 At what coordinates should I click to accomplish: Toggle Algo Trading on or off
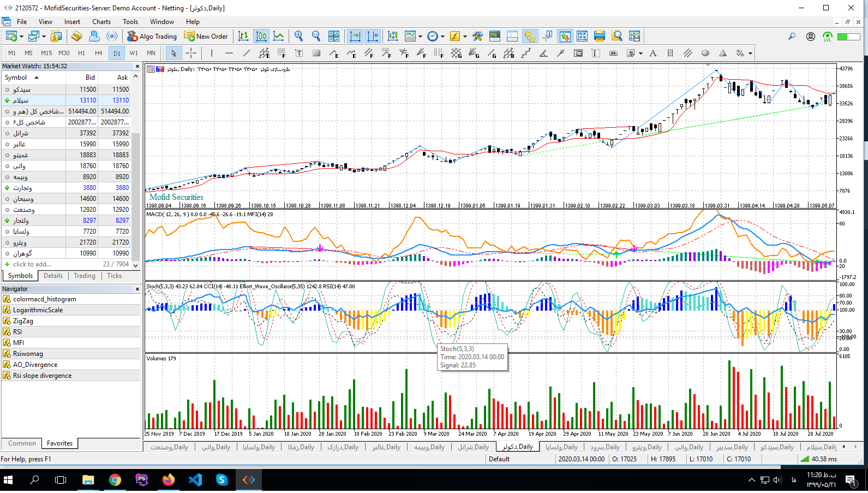pos(152,36)
